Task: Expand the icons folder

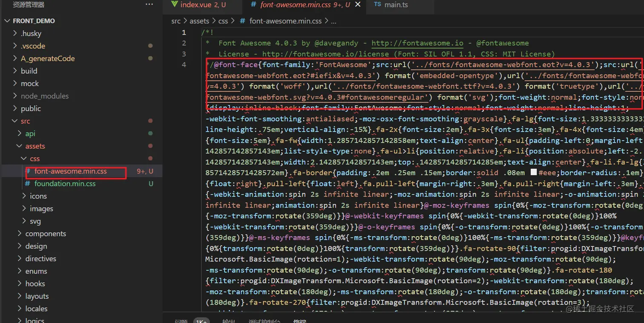Action: [38, 196]
